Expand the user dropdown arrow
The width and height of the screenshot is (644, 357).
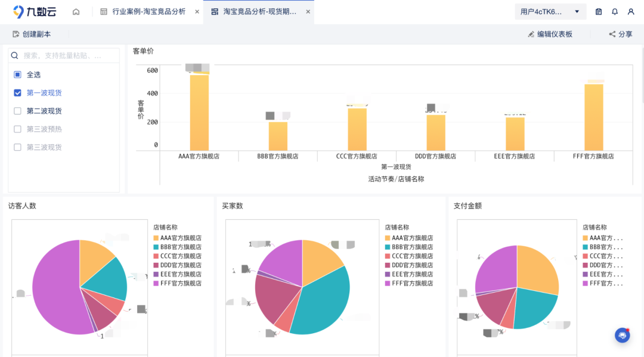click(576, 11)
